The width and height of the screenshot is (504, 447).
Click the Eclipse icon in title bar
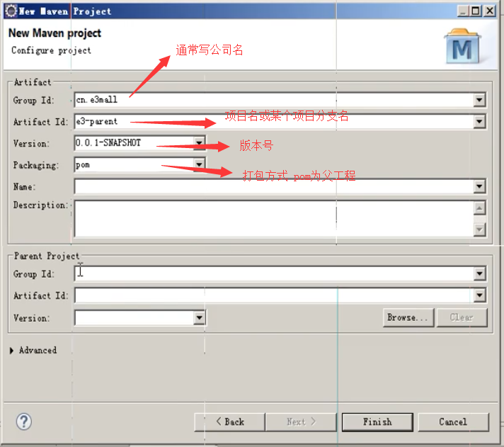pyautogui.click(x=11, y=11)
